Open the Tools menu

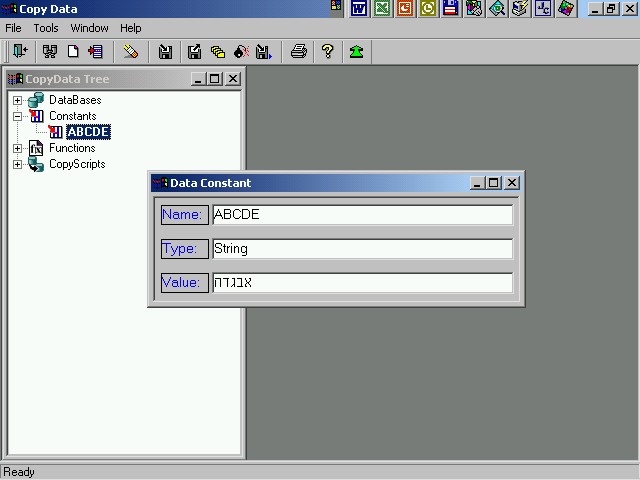(x=46, y=28)
